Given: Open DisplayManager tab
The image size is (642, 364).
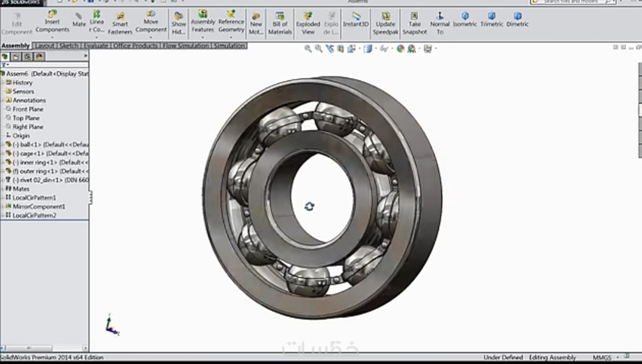Looking at the screenshot, I should (x=39, y=57).
